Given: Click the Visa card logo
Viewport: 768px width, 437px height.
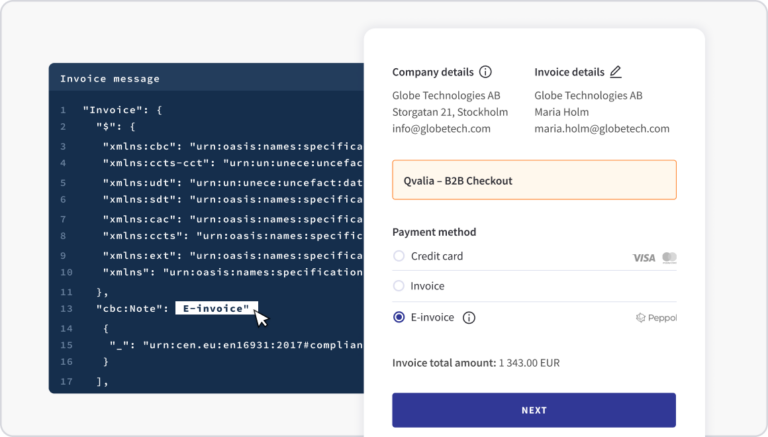Looking at the screenshot, I should click(x=644, y=258).
